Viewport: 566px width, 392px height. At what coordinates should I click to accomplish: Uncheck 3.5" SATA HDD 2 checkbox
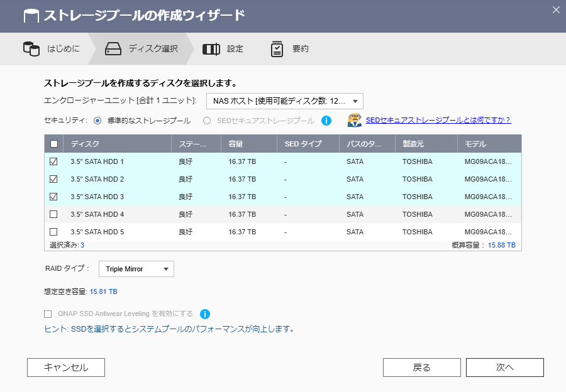[x=53, y=179]
